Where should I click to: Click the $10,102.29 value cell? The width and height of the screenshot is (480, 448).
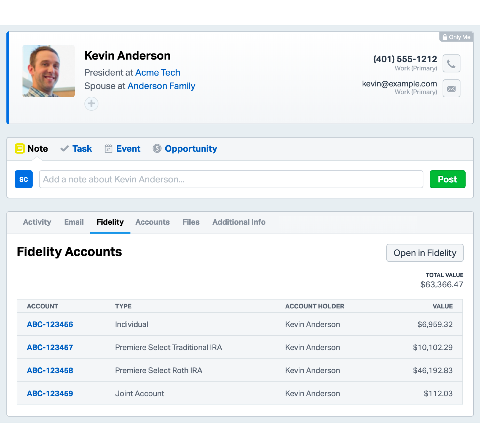433,347
